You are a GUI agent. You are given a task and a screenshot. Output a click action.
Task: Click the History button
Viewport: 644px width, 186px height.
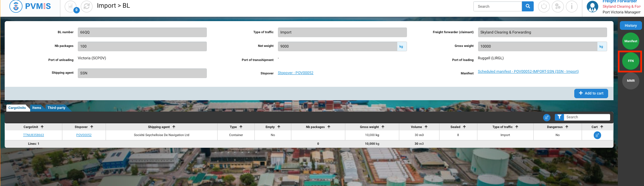point(631,25)
